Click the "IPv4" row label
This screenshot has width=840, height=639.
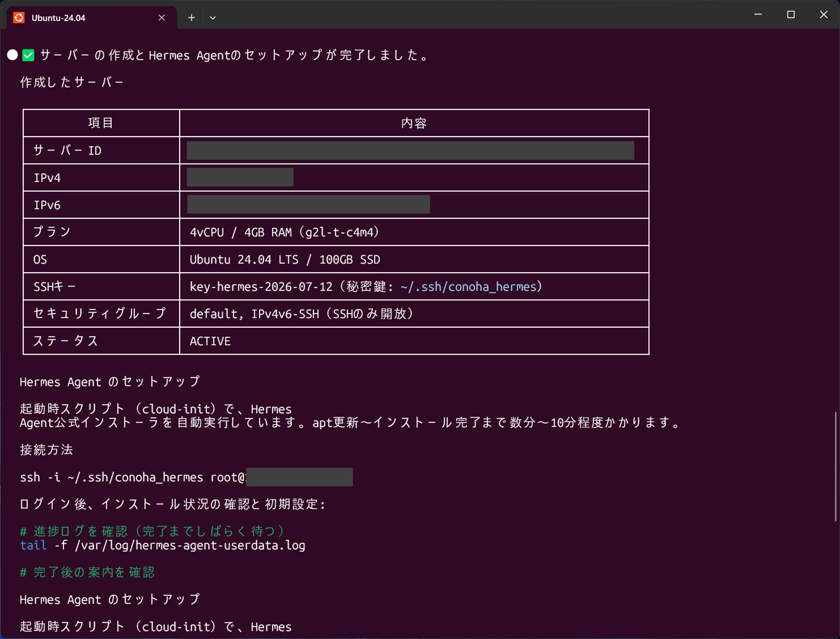tap(47, 178)
